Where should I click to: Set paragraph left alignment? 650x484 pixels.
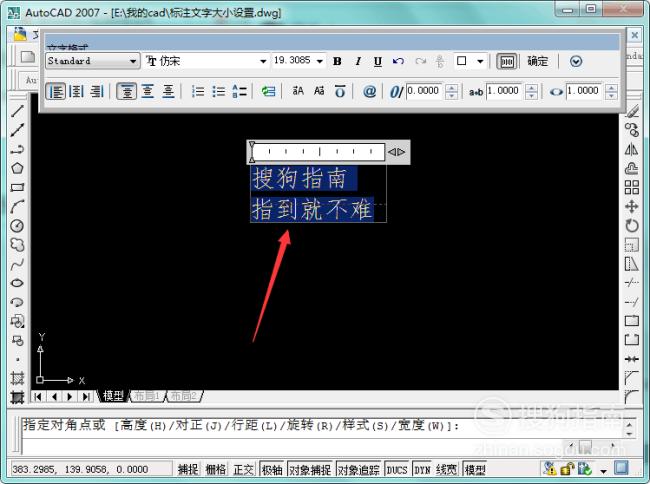[55, 91]
